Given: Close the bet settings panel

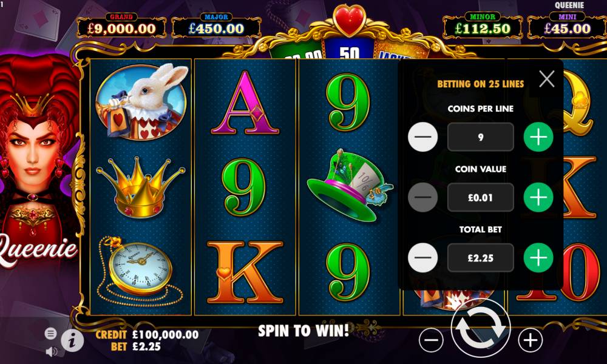Looking at the screenshot, I should tap(547, 79).
